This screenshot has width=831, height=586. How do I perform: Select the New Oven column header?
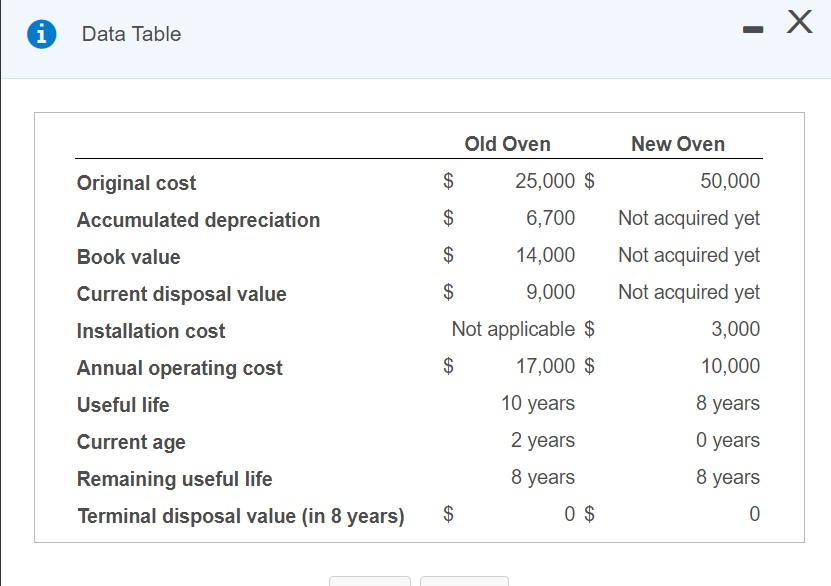click(678, 144)
